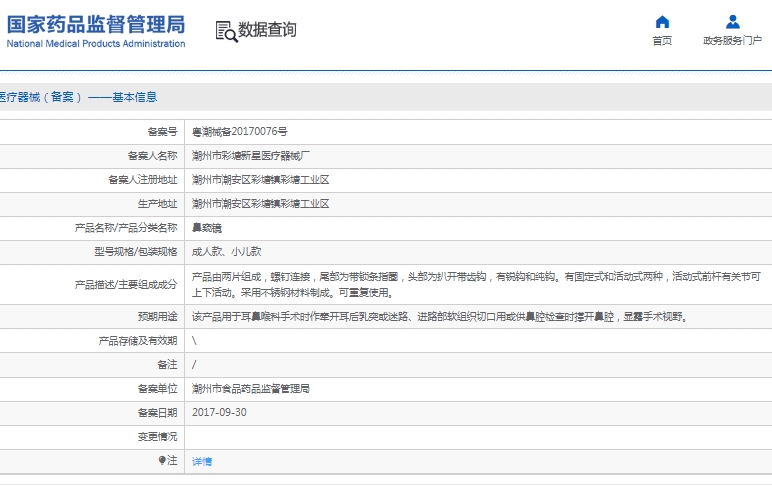Click the bullet icon beside 注
772x486 pixels.
162,460
